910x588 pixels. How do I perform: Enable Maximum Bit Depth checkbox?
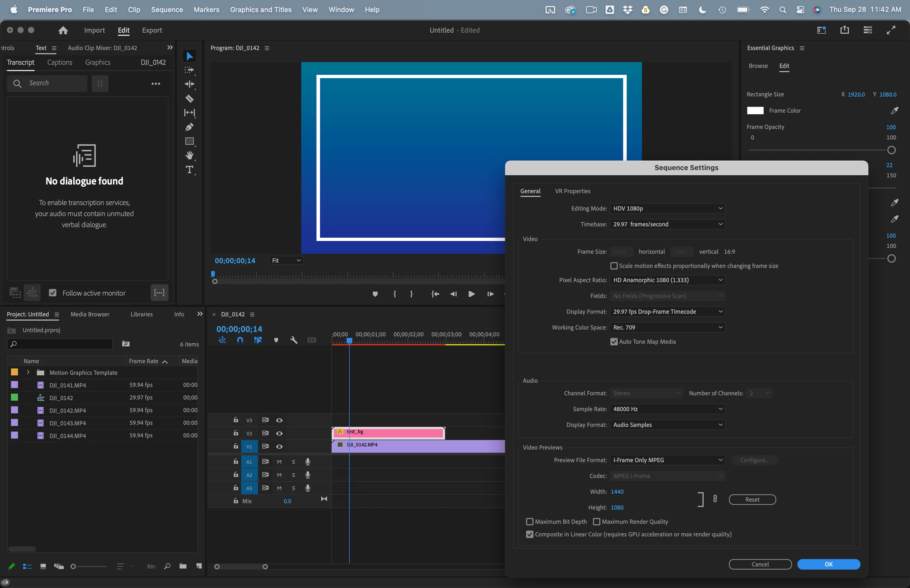[x=530, y=522]
